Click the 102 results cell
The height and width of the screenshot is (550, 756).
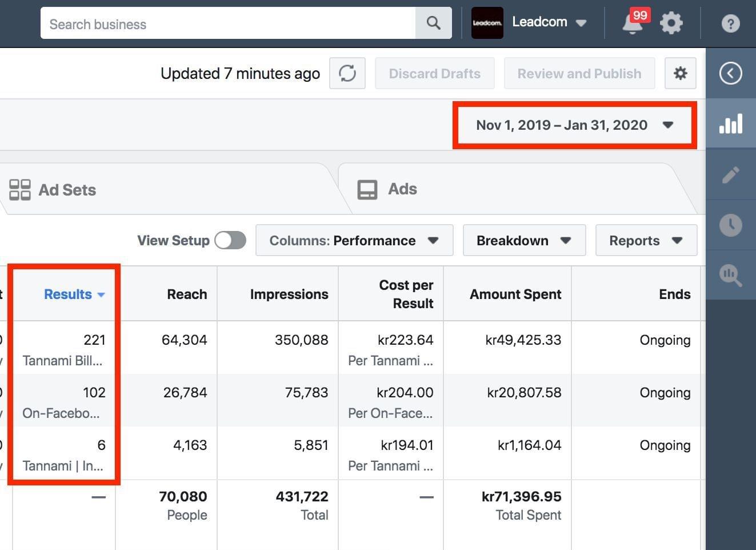pos(94,393)
